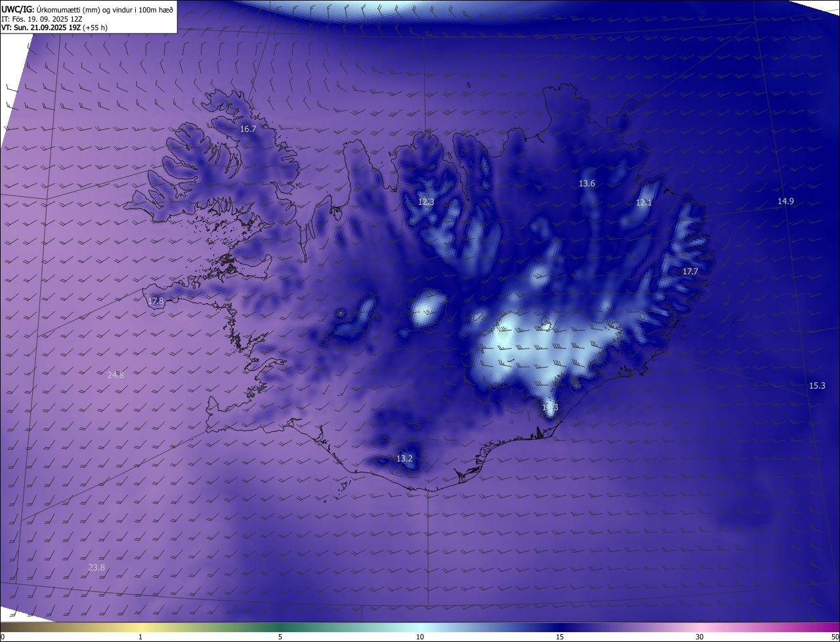Screen dimensions: 840x642
Task: Click the 1 mark on the color scale
Action: (x=140, y=637)
